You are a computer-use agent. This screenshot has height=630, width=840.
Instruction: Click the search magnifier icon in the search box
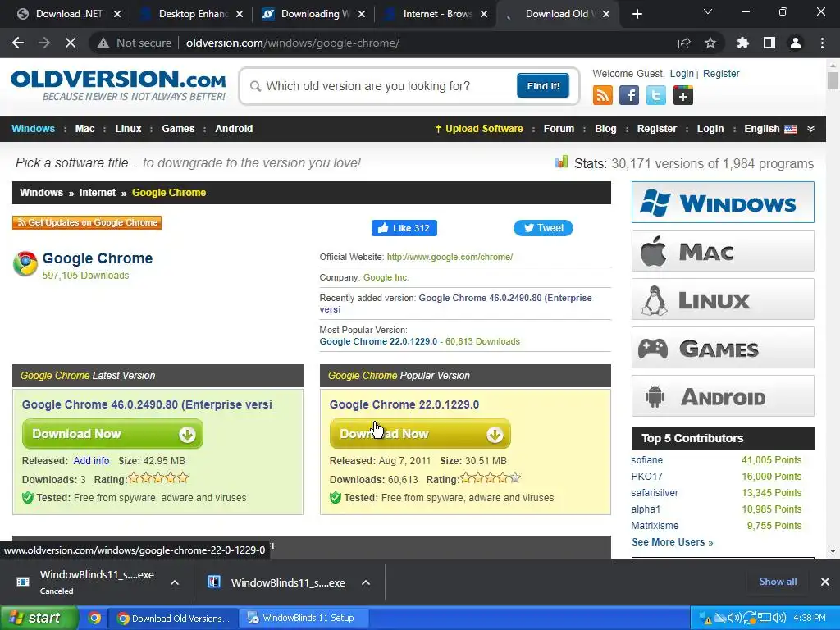(256, 86)
